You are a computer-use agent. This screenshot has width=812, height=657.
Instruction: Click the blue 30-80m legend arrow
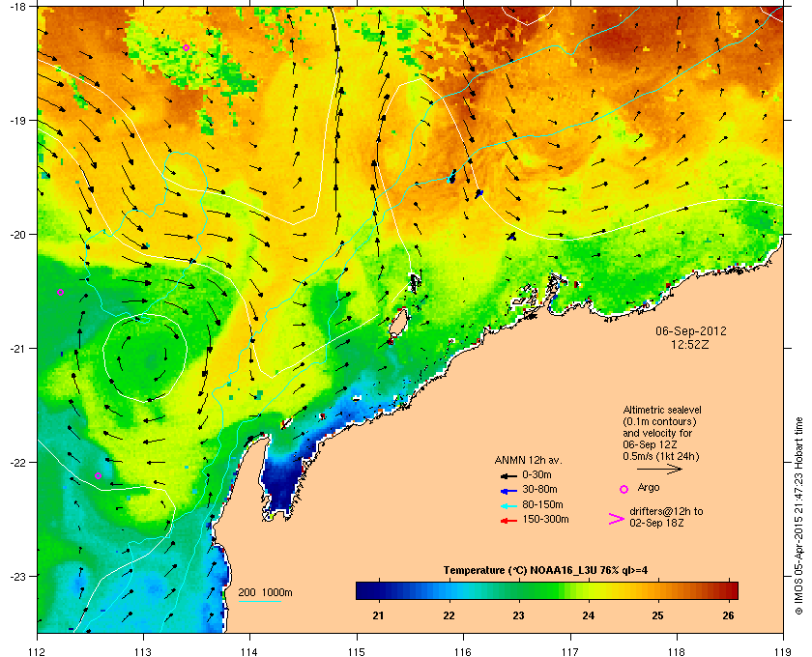pos(508,491)
